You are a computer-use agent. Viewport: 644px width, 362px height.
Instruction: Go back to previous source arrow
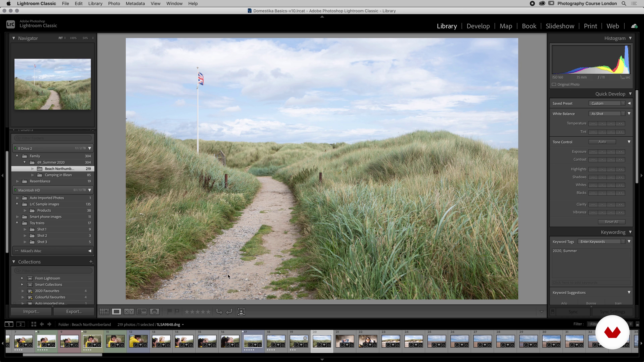pyautogui.click(x=42, y=324)
